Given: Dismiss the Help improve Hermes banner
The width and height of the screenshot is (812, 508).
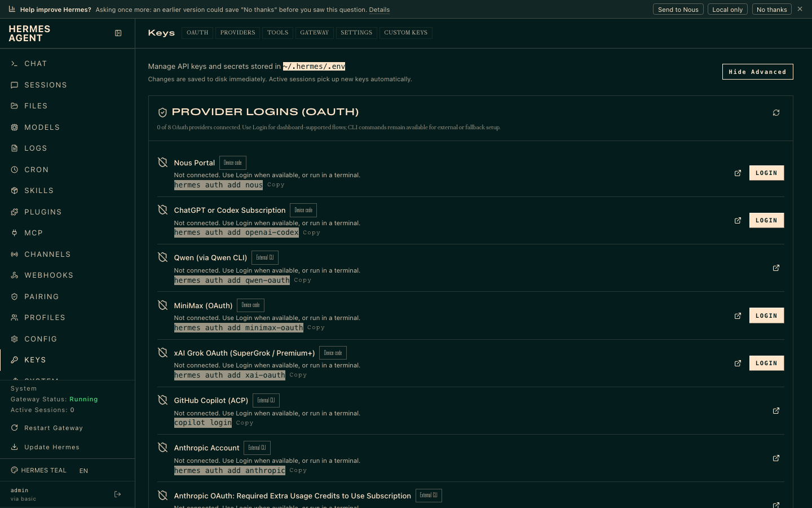Looking at the screenshot, I should pos(800,9).
